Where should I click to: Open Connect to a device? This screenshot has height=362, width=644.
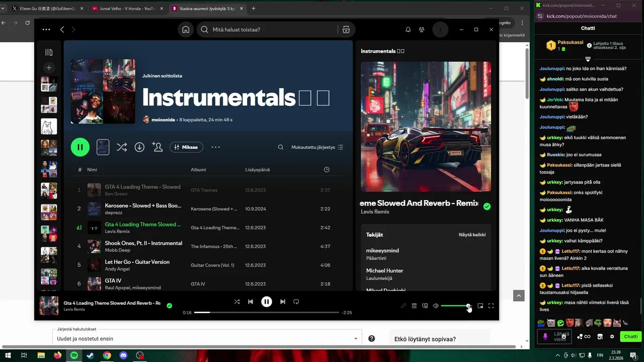click(425, 306)
